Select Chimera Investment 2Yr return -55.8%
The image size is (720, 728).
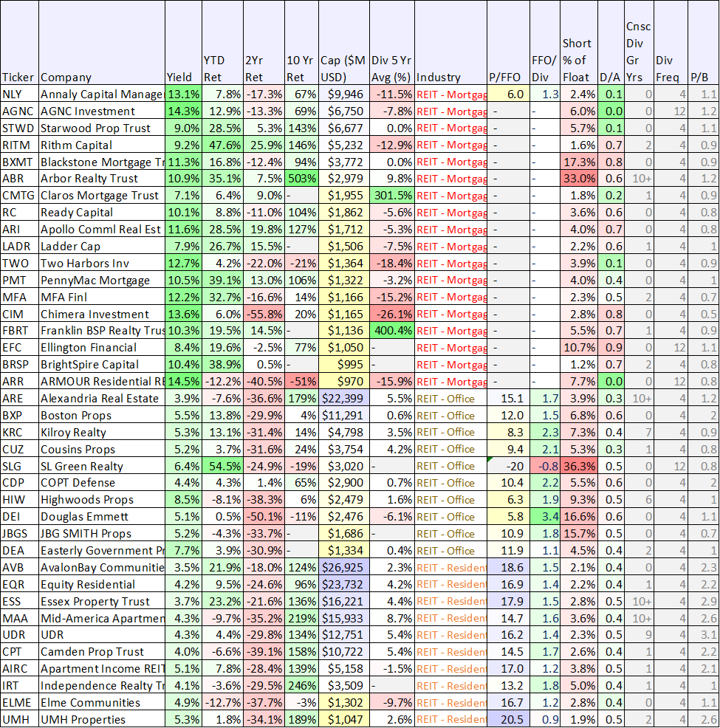tap(264, 314)
